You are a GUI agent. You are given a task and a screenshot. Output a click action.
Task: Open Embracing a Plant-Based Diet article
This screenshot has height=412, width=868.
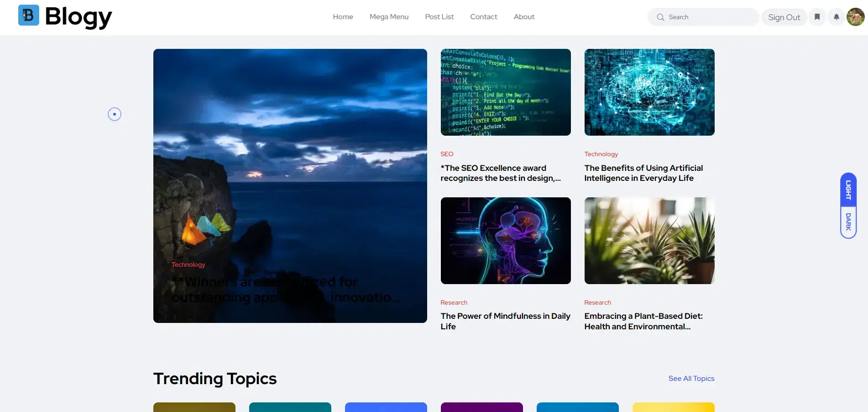pos(643,321)
